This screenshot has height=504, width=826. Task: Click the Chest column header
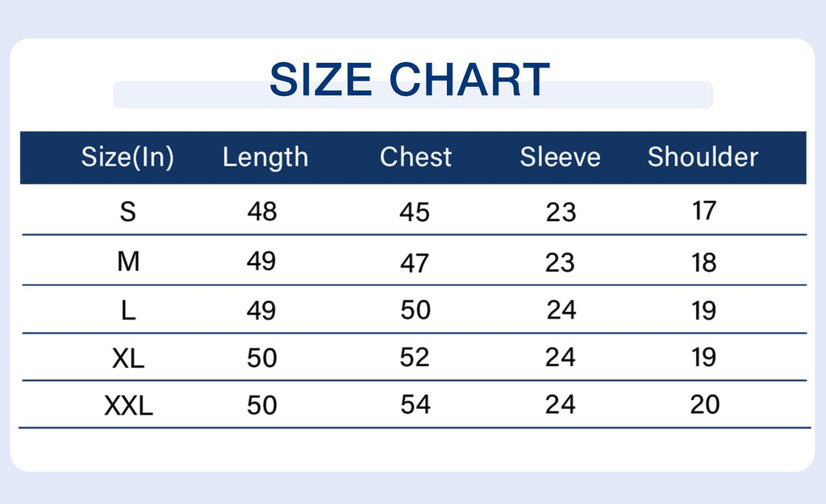[415, 156]
